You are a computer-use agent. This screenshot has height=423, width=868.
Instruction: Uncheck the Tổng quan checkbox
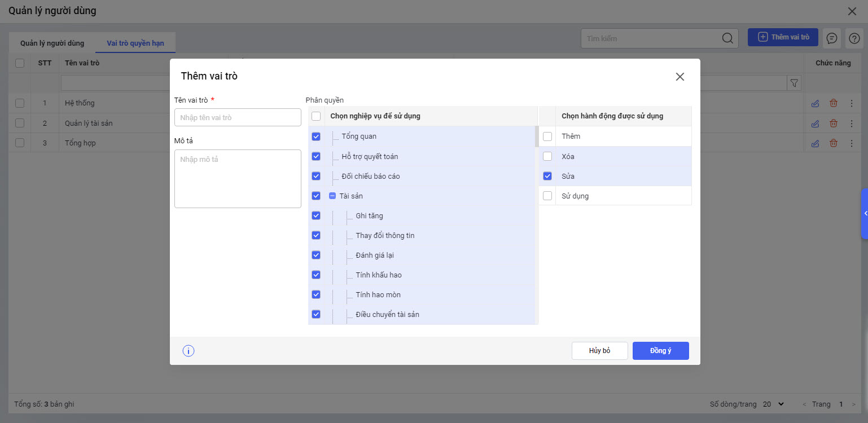[x=316, y=136]
